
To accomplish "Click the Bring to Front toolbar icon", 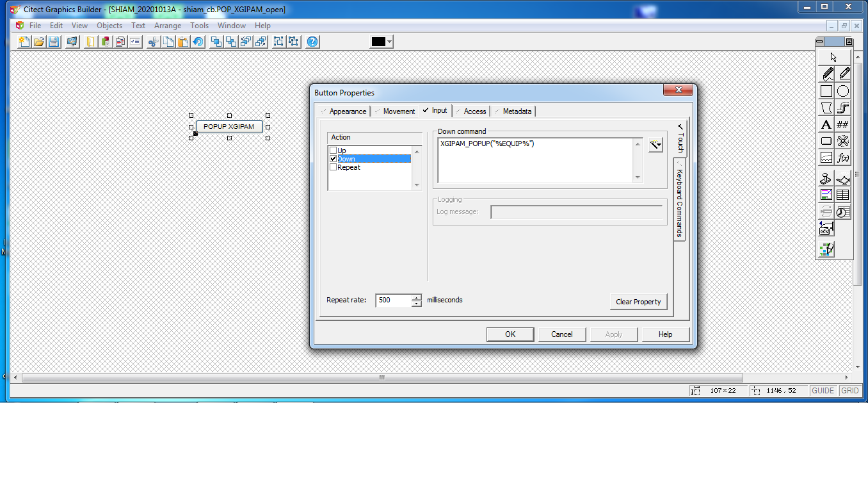I will coord(216,42).
